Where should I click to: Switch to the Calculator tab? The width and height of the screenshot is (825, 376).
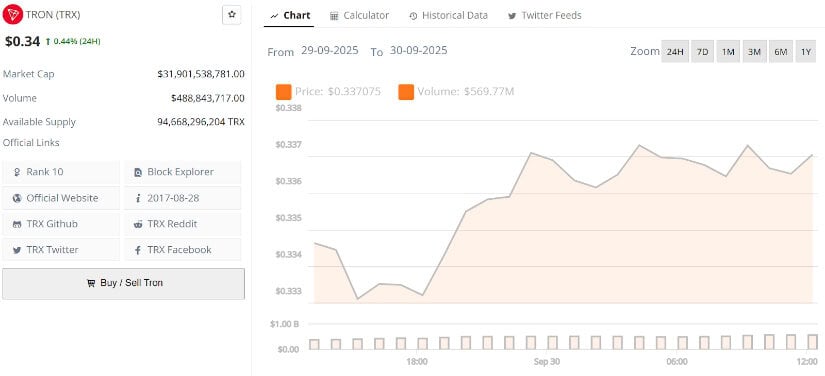click(359, 16)
